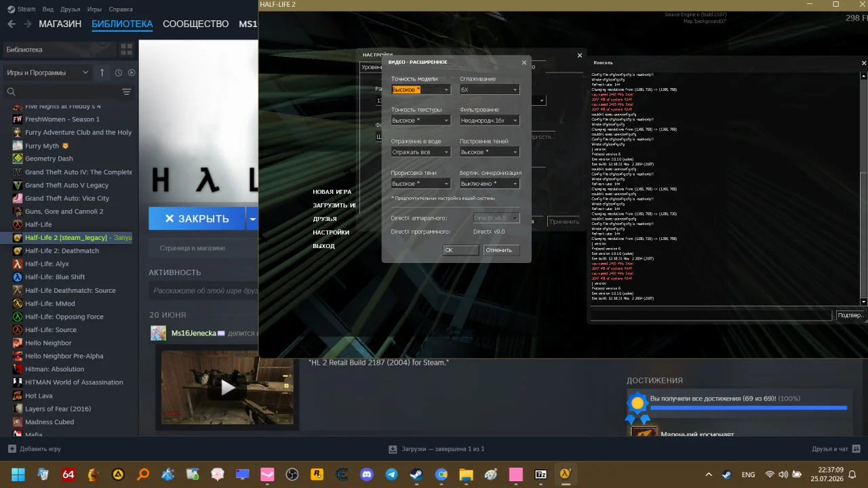Switch to the МАГАЗИН tab
Viewport: 868px width, 488px height.
click(60, 24)
